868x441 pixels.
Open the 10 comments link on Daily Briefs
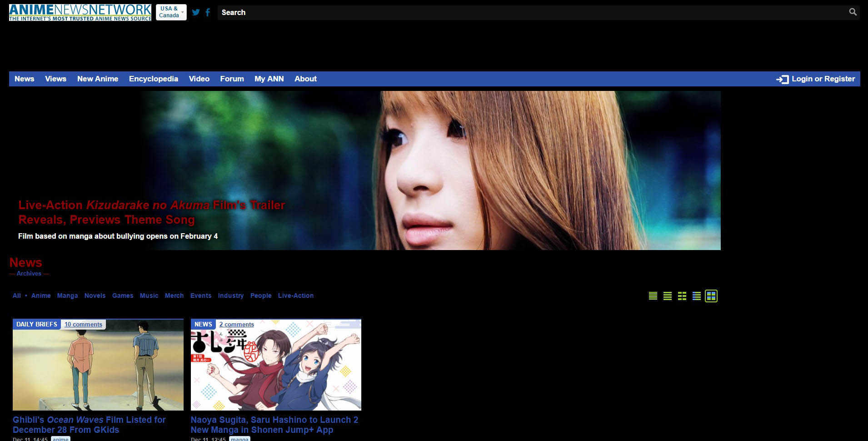[x=83, y=324]
